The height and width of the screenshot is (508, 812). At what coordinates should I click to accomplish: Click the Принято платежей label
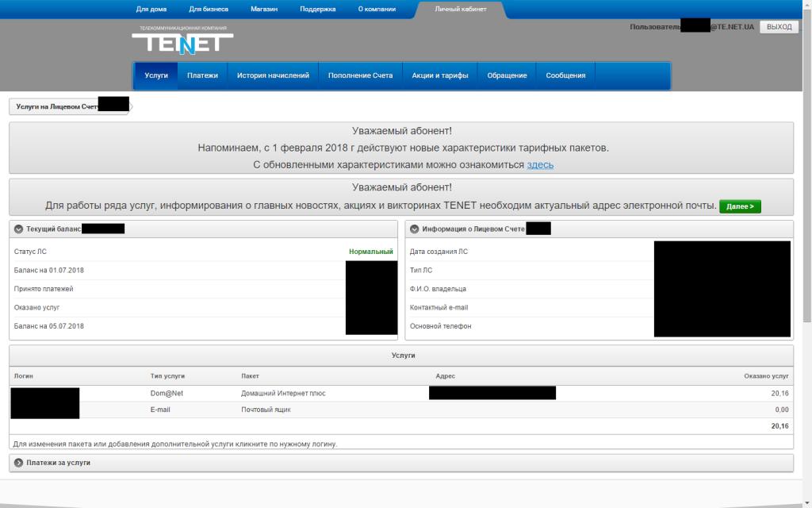[44, 289]
